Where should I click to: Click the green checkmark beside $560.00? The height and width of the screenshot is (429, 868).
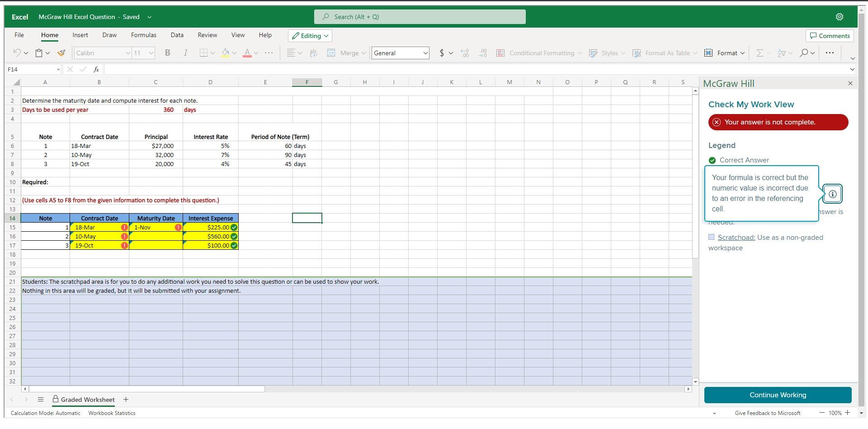tap(234, 237)
